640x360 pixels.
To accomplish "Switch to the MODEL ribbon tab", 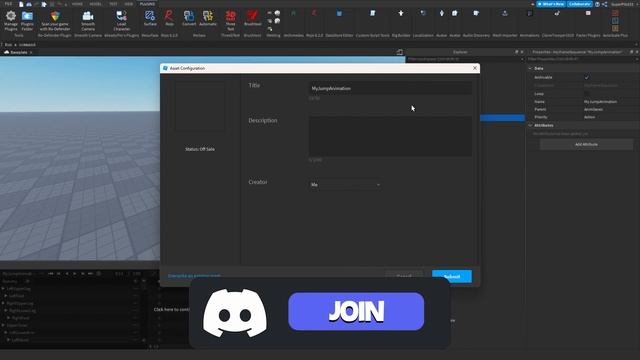I will (x=96, y=4).
